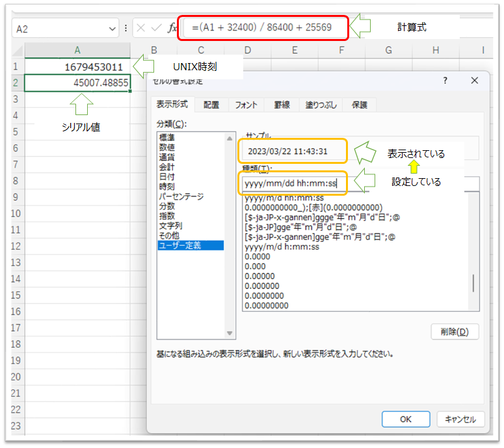Image resolution: width=504 pixels, height=448 pixels.
Task: Click row 20 header
Action: [16, 376]
